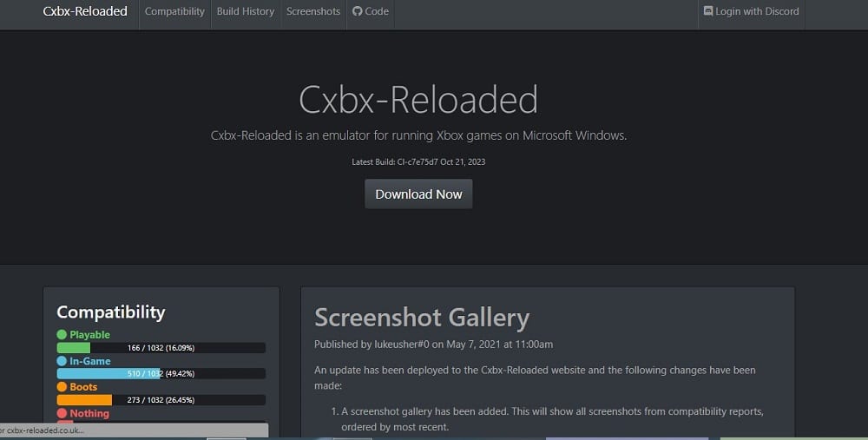Click the 'A screenshot gallery has been added' item

[x=552, y=419]
